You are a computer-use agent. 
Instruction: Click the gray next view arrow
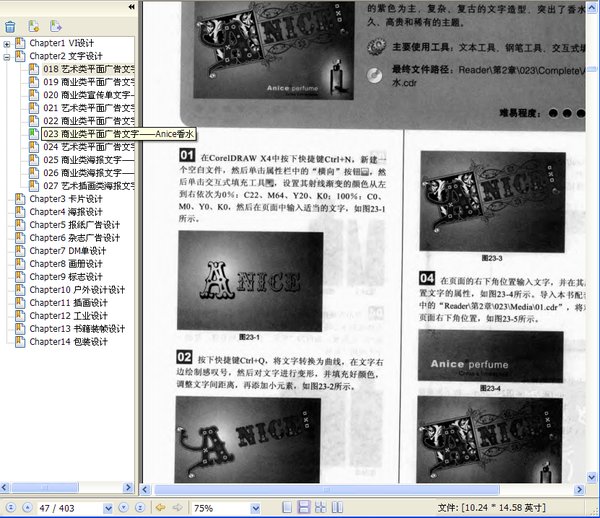point(178,508)
